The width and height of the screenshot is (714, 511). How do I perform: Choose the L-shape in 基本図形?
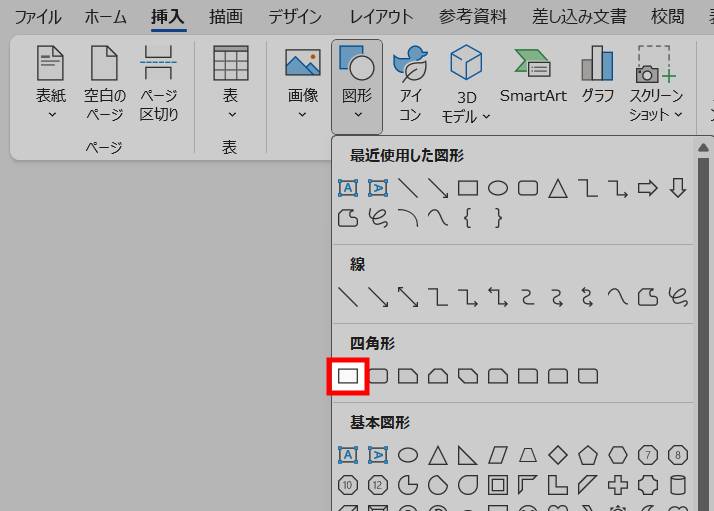pyautogui.click(x=558, y=485)
